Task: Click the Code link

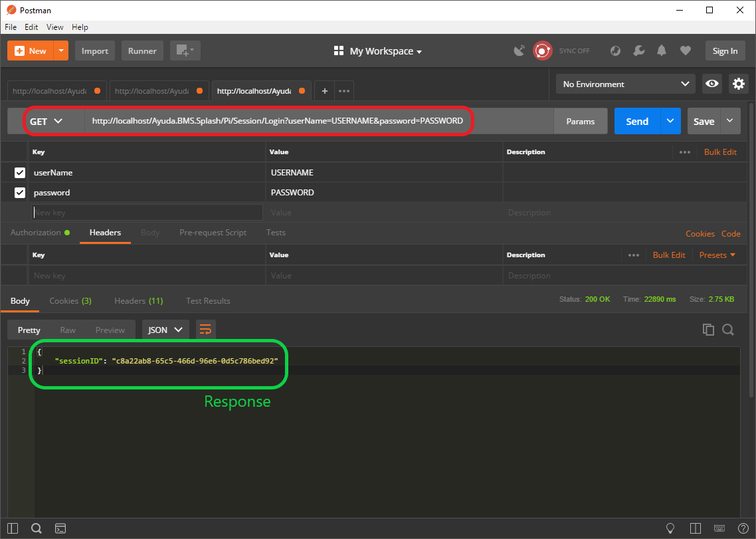Action: click(x=731, y=233)
